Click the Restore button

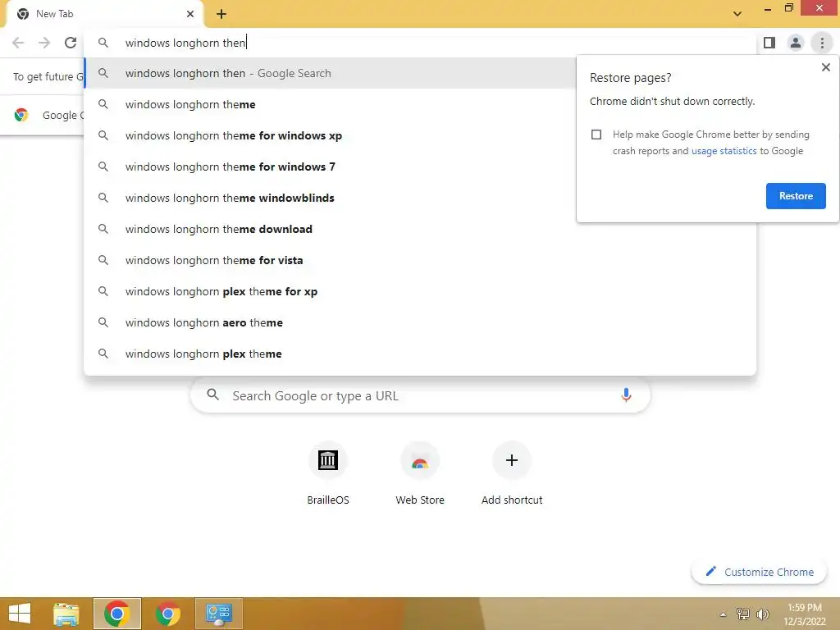(x=796, y=196)
